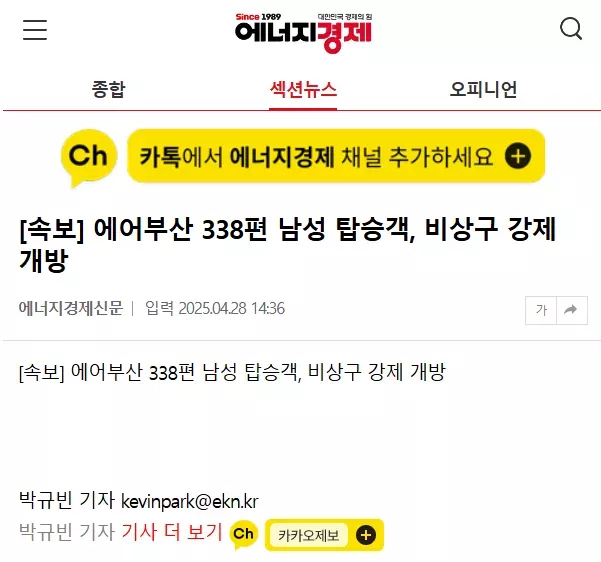Click the plus icon beside 카카오제보

click(x=366, y=535)
